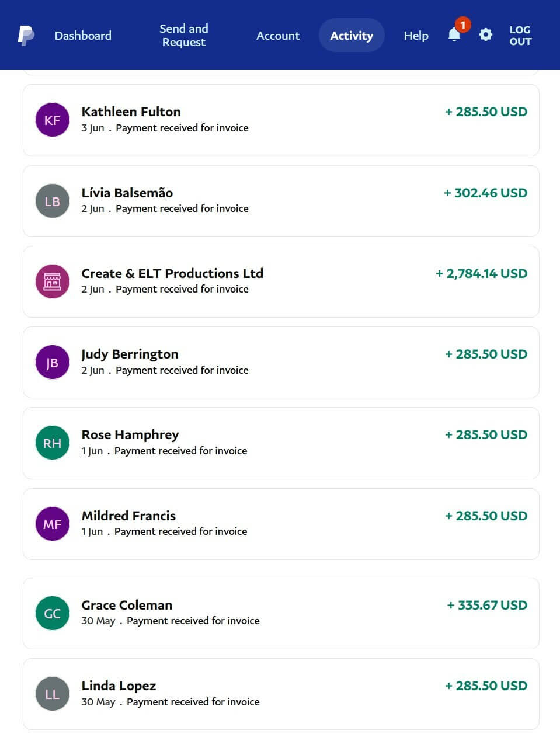Go to the Dashboard tab

83,36
